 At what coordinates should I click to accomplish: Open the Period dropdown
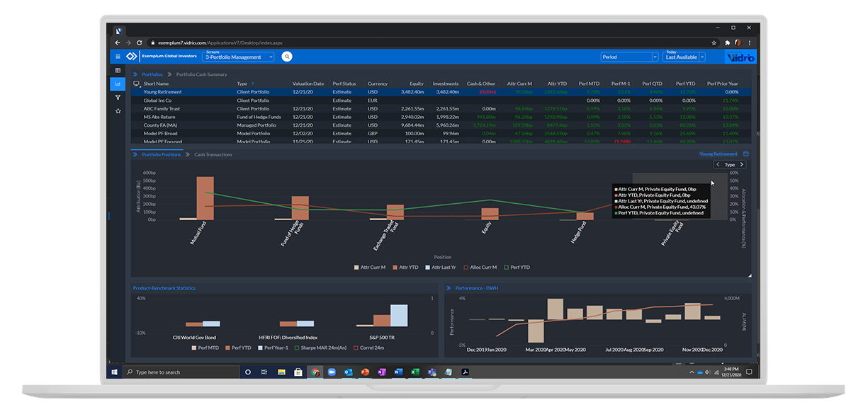[628, 57]
